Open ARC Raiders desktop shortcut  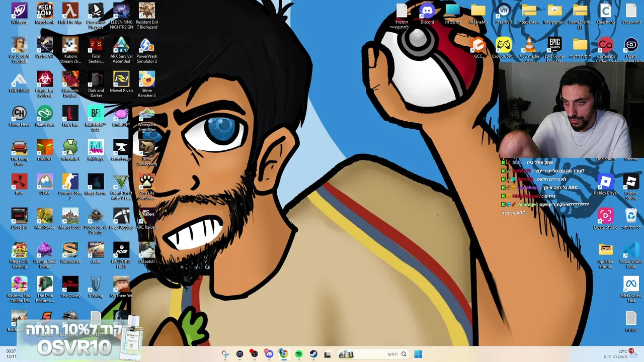[x=147, y=219]
